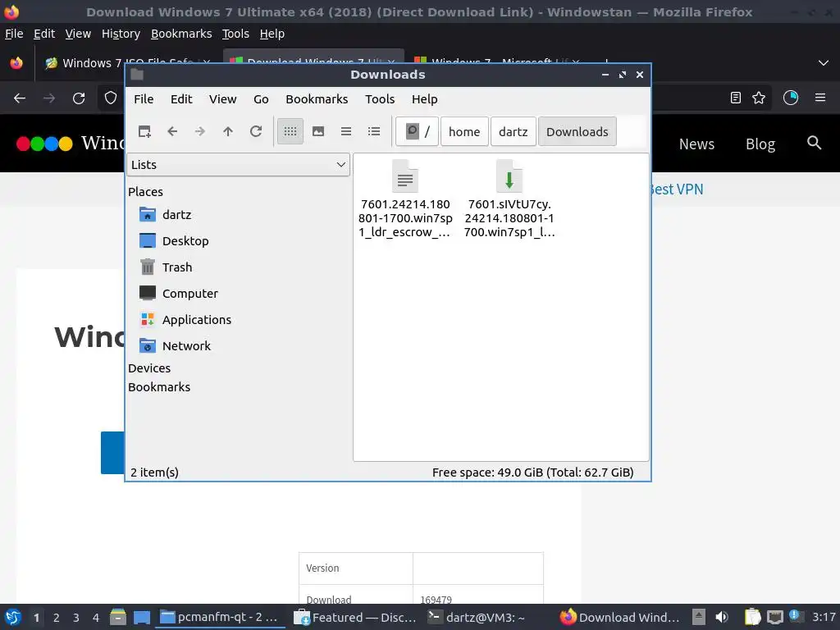Switch to virtual desktop 3

[76, 618]
